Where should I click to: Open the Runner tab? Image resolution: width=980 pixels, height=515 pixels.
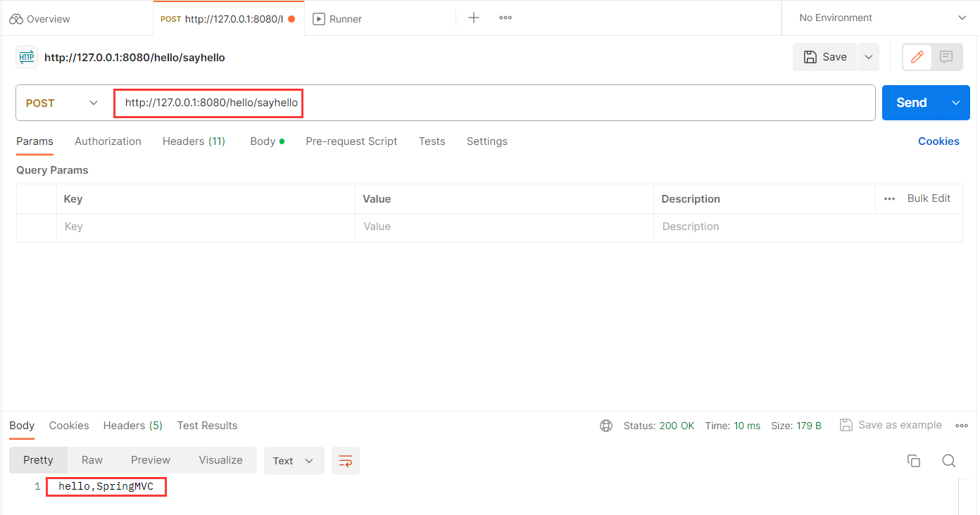337,19
